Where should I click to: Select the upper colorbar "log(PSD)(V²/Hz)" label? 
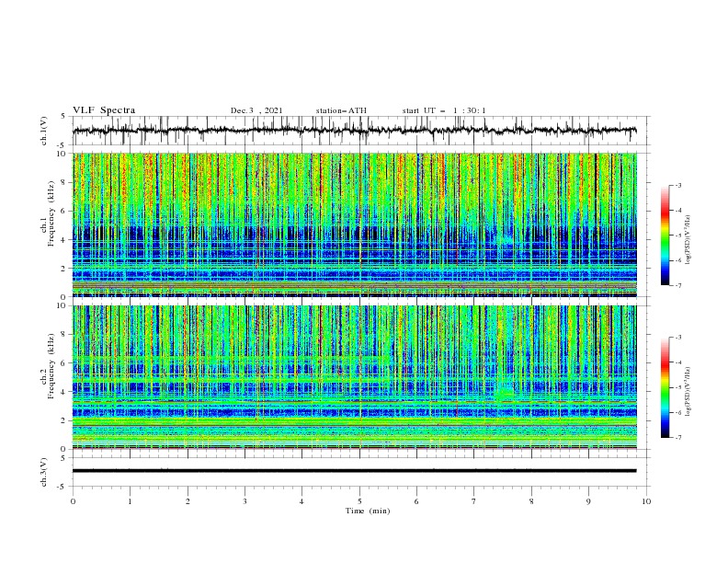688,240
